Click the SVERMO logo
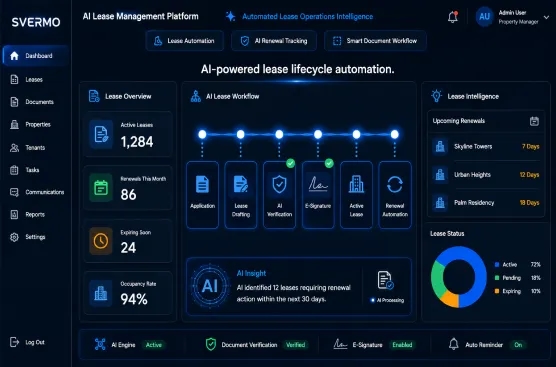Viewport: 556px width, 367px height. pos(36,22)
